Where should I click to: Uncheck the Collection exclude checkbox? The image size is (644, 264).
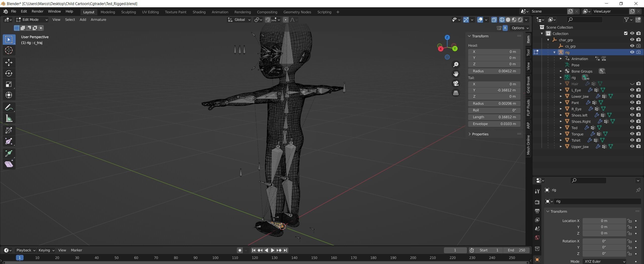click(626, 33)
